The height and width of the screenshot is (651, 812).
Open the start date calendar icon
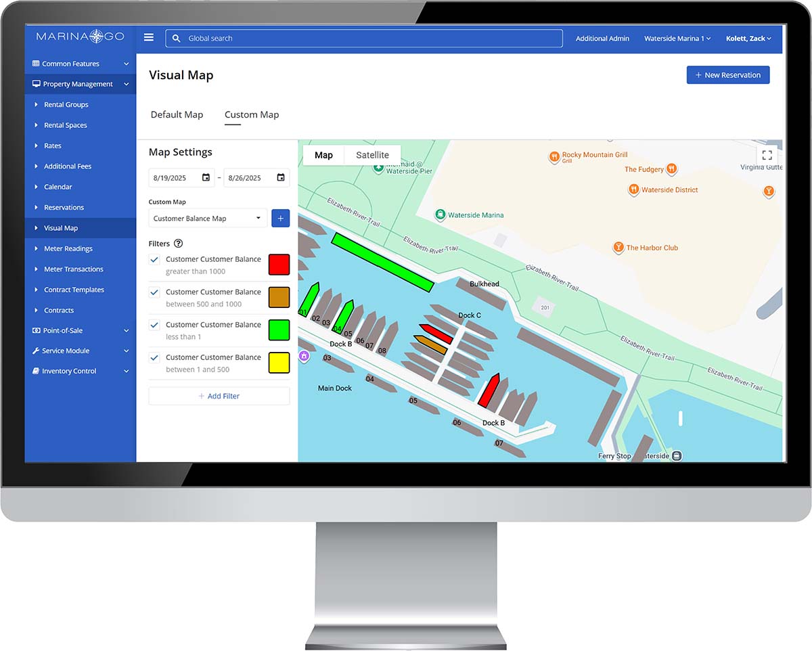tap(206, 178)
